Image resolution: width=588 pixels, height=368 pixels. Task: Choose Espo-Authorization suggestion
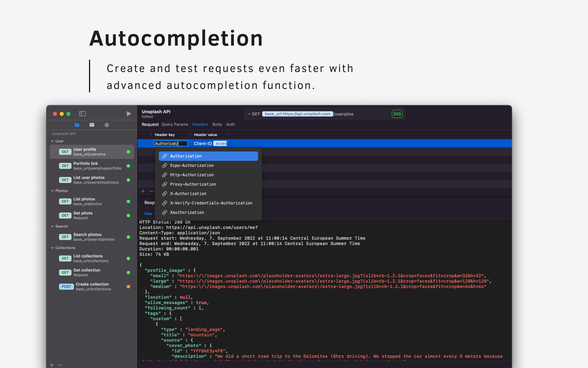click(x=208, y=166)
